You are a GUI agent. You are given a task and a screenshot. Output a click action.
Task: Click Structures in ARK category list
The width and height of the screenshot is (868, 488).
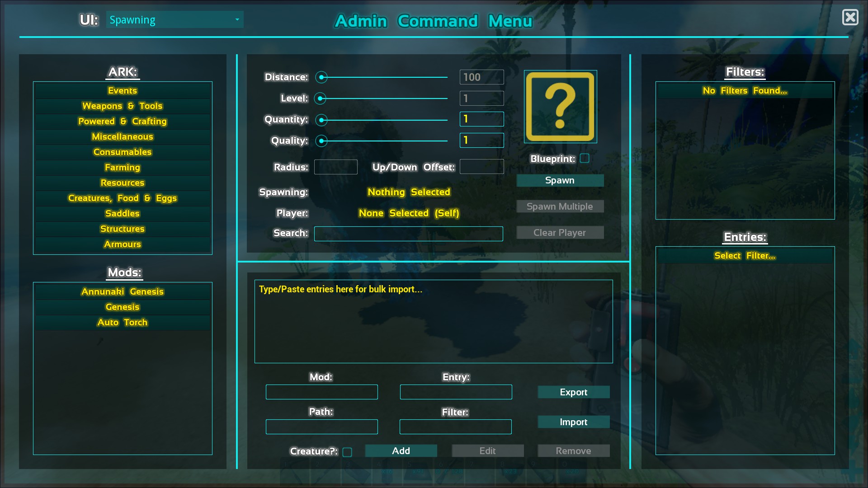tap(122, 228)
